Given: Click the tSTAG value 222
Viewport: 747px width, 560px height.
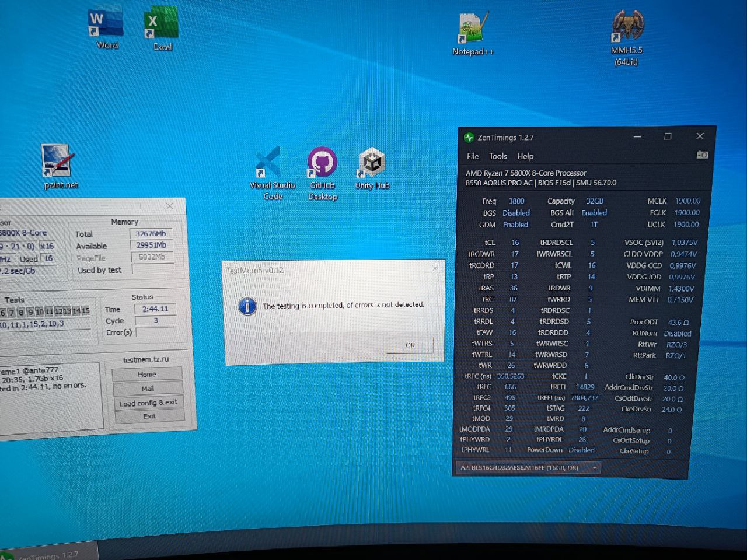Looking at the screenshot, I should [584, 408].
